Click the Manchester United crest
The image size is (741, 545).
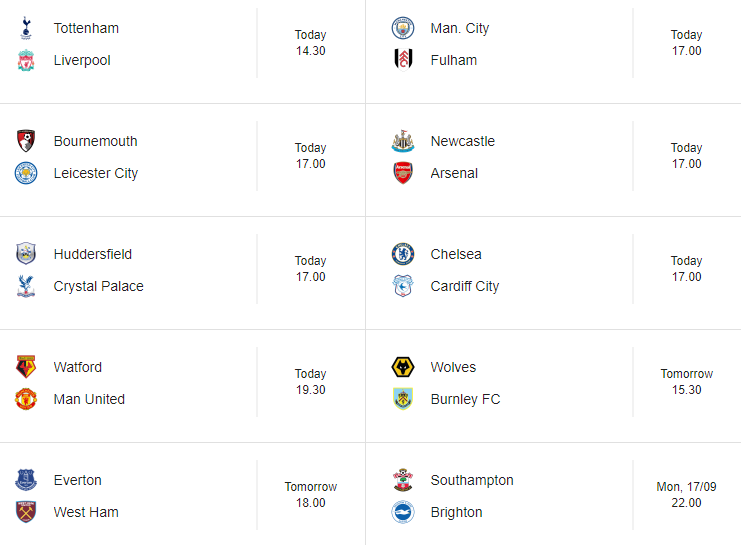click(x=26, y=399)
